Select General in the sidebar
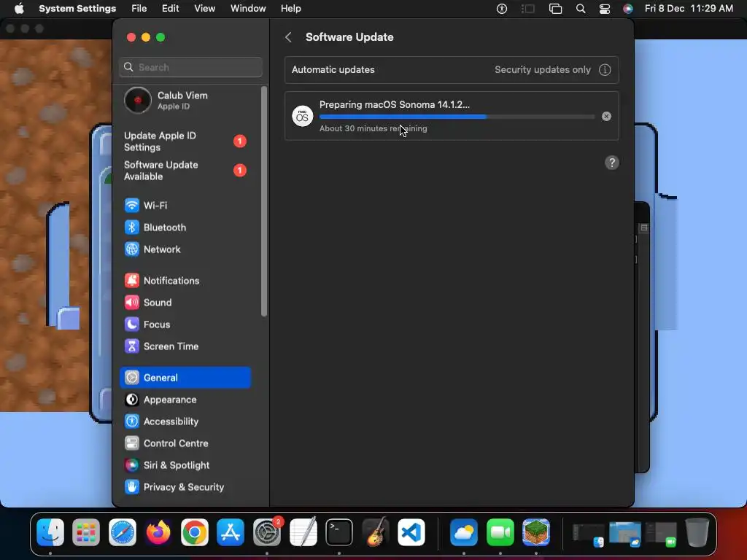The width and height of the screenshot is (747, 560). coord(185,378)
